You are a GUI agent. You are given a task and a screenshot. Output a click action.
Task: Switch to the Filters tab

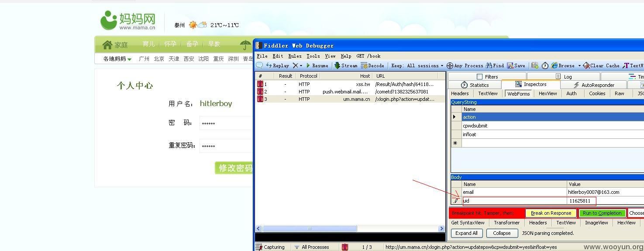487,76
